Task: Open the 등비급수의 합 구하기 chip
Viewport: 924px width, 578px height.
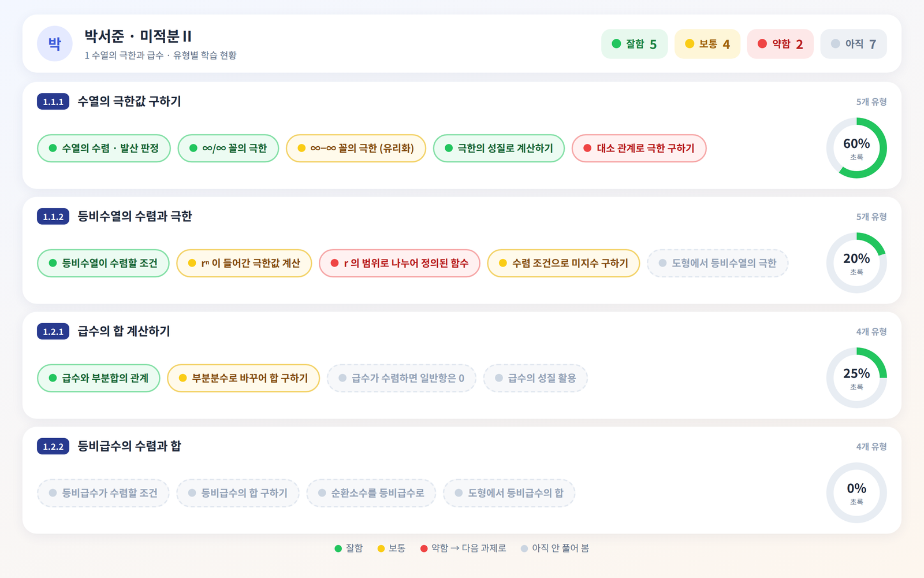Action: pyautogui.click(x=238, y=493)
